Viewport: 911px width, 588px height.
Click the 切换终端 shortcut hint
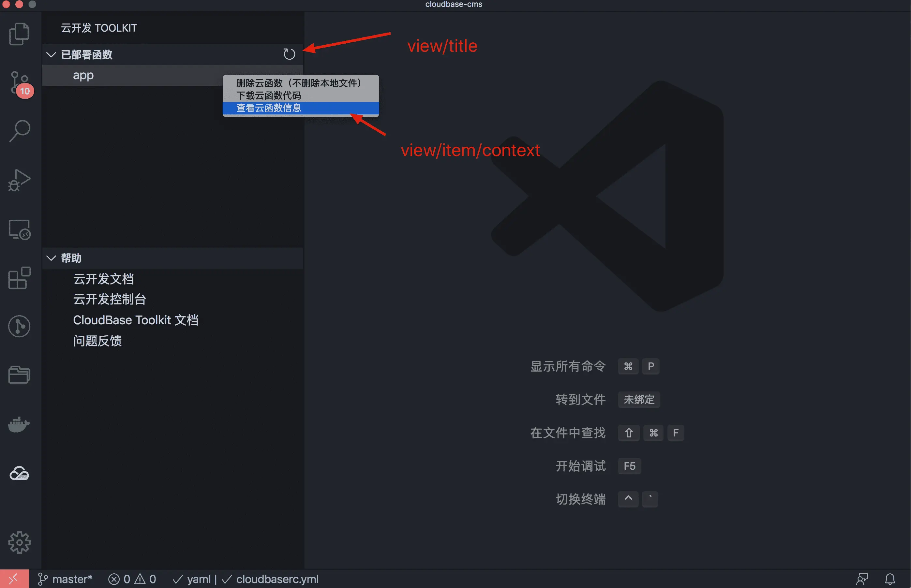tap(581, 499)
